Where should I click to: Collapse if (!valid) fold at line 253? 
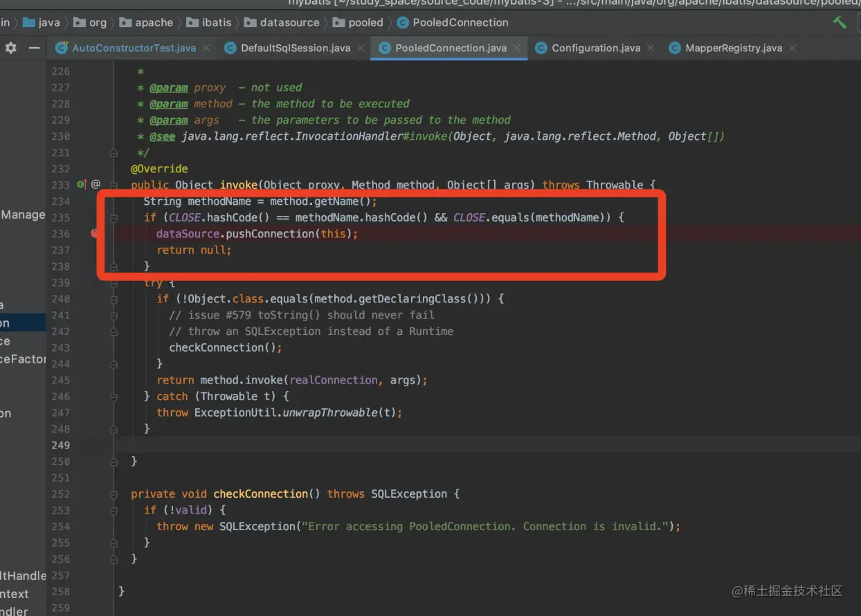tap(114, 509)
